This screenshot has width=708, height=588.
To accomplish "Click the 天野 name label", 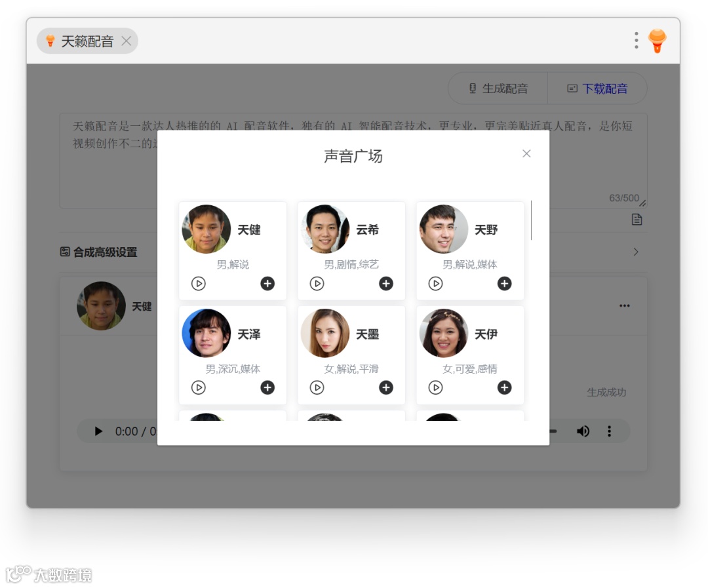I will click(x=486, y=230).
